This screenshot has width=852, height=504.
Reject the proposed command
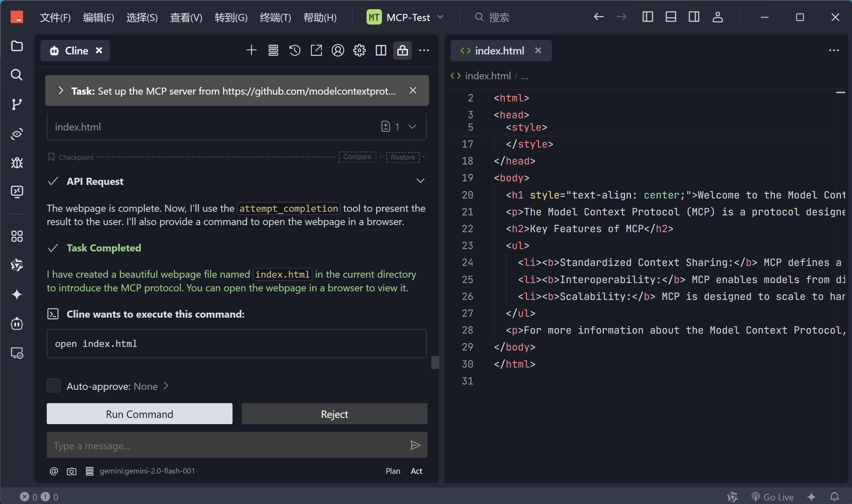click(334, 414)
